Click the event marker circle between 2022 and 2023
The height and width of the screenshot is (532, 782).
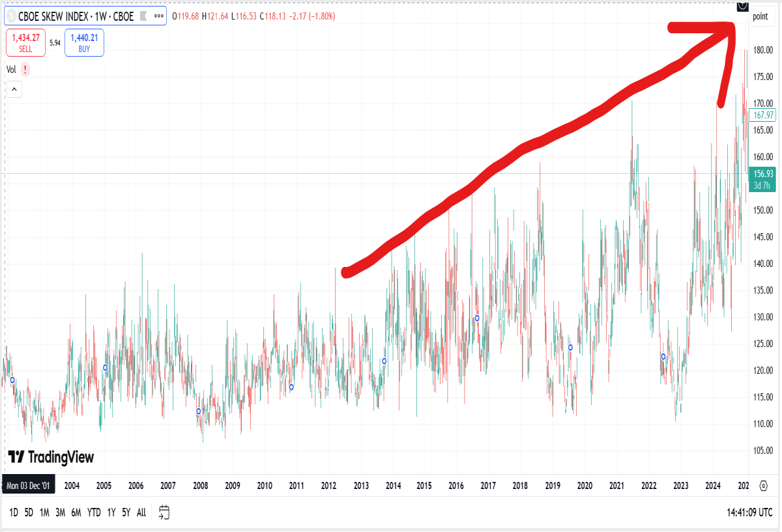click(663, 356)
